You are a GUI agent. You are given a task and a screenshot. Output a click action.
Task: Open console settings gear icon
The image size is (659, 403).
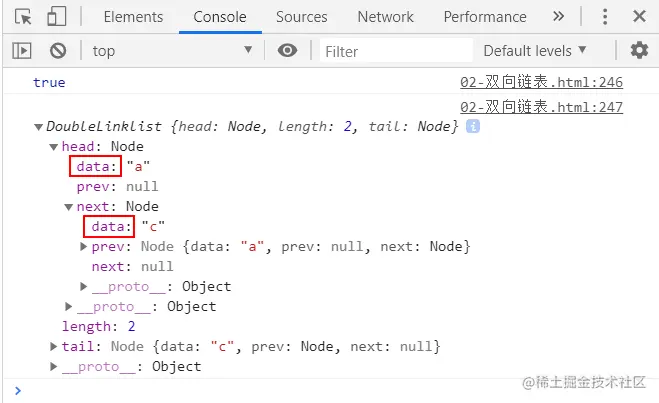click(x=639, y=50)
